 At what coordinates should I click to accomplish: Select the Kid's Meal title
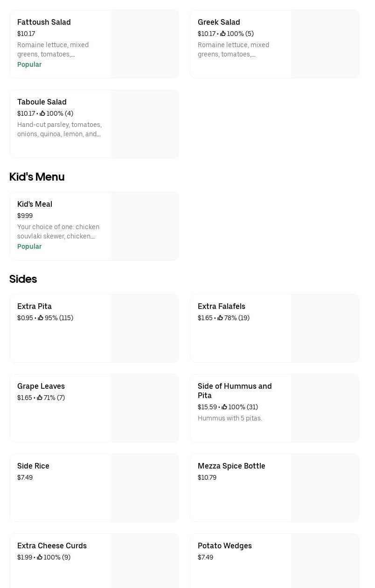pos(35,204)
